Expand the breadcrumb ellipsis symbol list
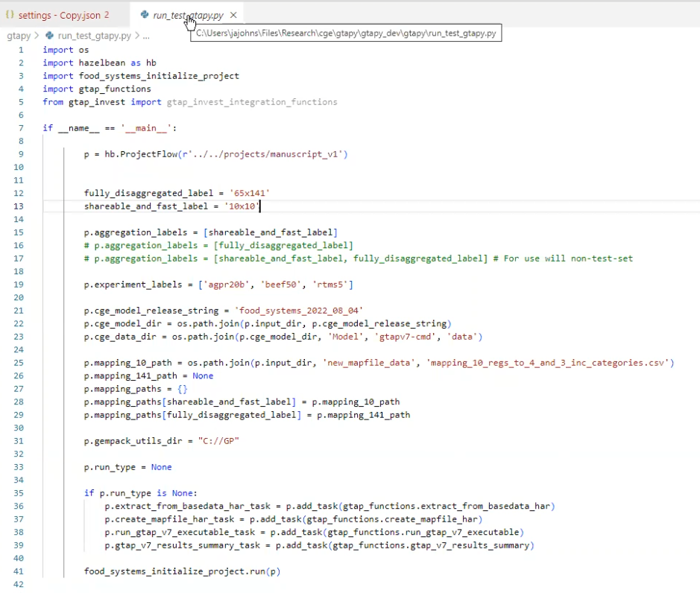Image resolution: width=700 pixels, height=593 pixels. click(x=146, y=36)
